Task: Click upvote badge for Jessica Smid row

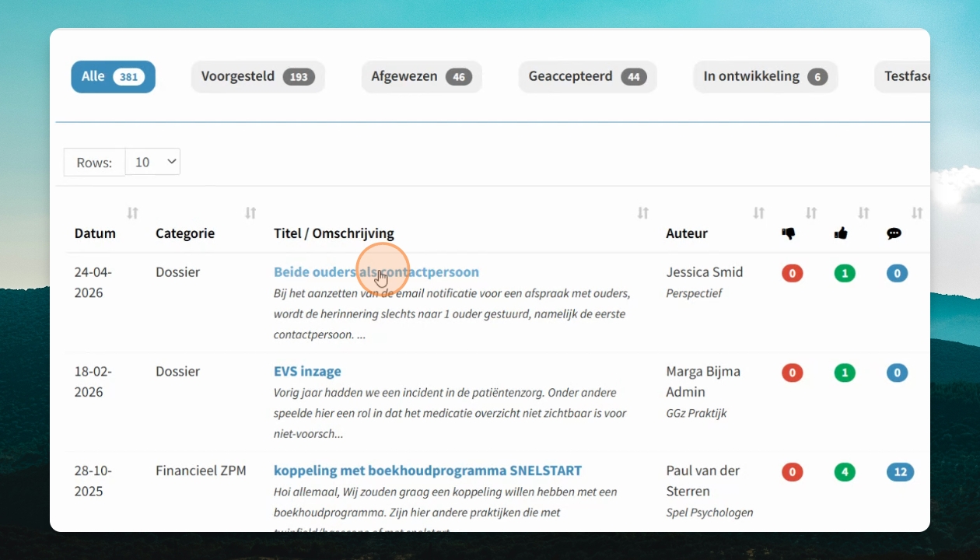Action: pyautogui.click(x=845, y=273)
